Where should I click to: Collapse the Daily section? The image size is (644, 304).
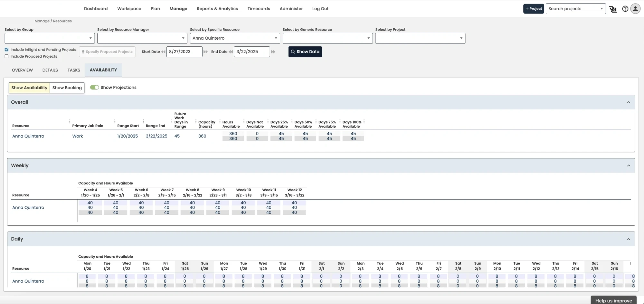[x=628, y=239]
